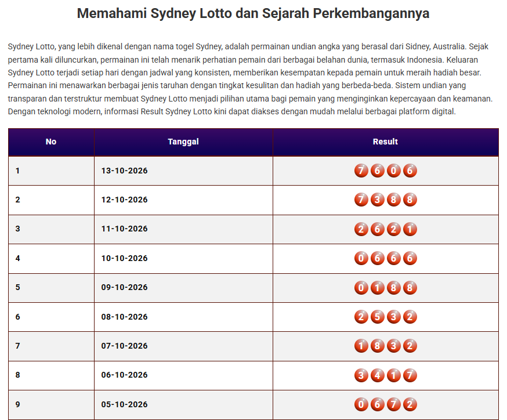The image size is (507, 420).
Task: Click row number 5 cell
Action: pyautogui.click(x=51, y=287)
